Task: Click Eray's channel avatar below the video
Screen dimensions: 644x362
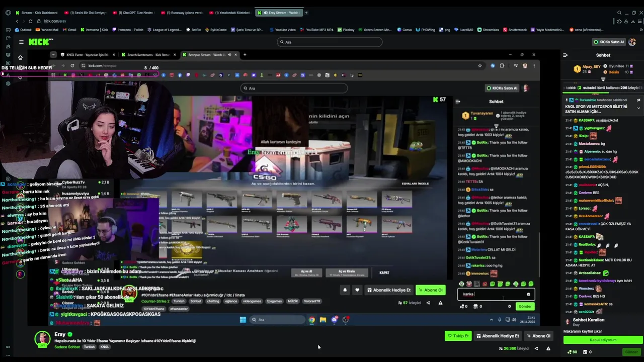Action: (42, 338)
